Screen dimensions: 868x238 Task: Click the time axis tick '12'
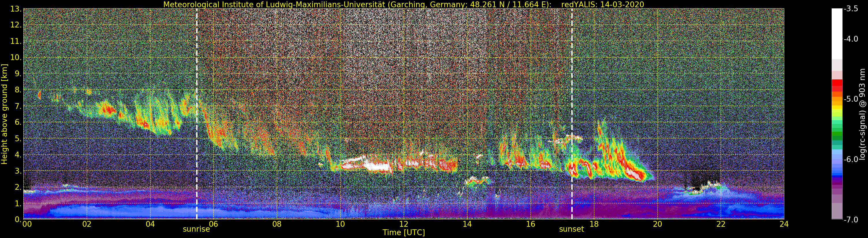point(404,224)
